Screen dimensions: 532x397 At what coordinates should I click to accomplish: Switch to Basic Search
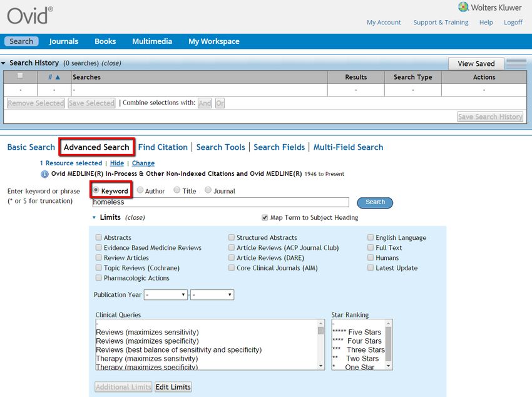tap(31, 147)
